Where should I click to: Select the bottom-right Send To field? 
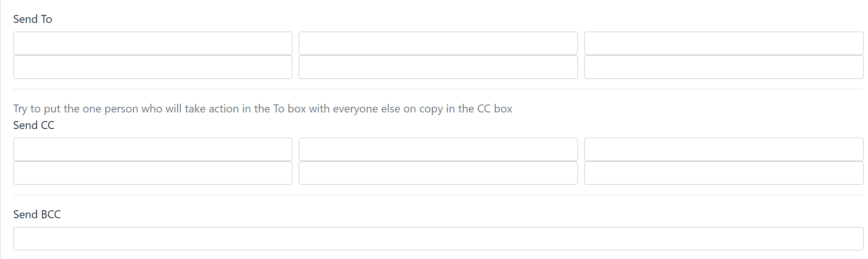pyautogui.click(x=723, y=67)
